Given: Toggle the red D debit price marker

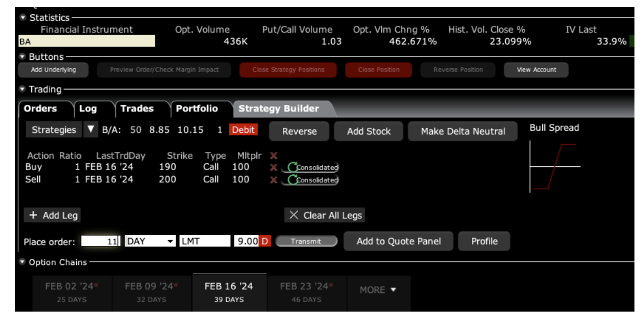Looking at the screenshot, I should 265,241.
